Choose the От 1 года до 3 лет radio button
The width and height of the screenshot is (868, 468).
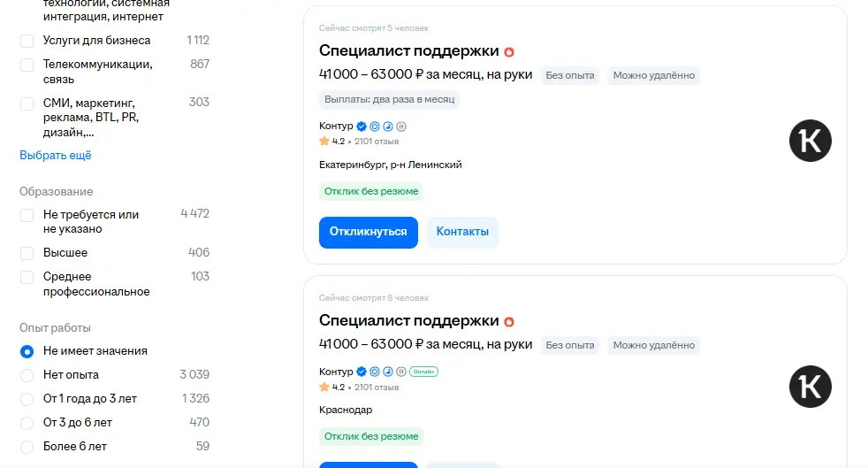coord(27,399)
